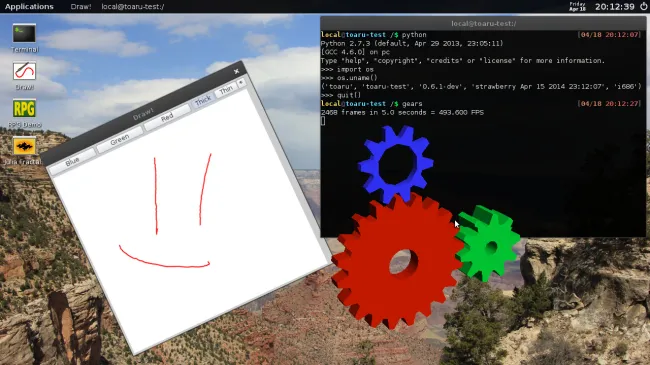650x365 pixels.
Task: Click the power icon in top panel
Action: [643, 6]
